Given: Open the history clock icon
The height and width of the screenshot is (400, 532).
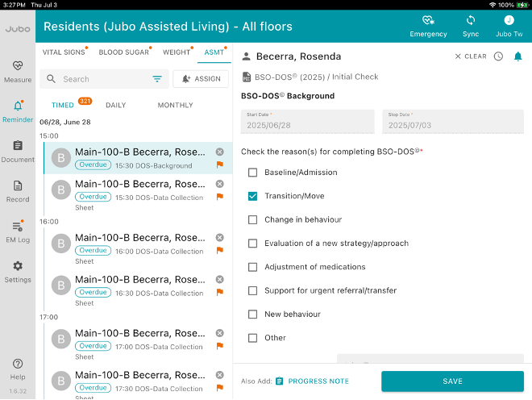Looking at the screenshot, I should tap(498, 56).
